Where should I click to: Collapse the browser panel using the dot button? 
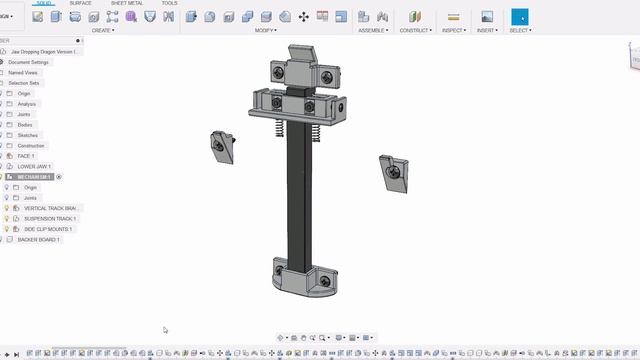click(x=78, y=41)
